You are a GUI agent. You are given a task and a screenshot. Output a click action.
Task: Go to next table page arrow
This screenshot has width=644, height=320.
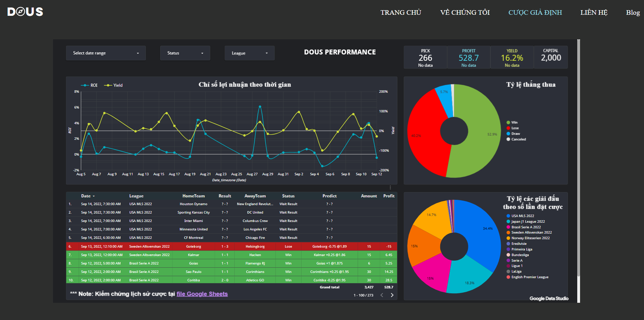coord(392,295)
